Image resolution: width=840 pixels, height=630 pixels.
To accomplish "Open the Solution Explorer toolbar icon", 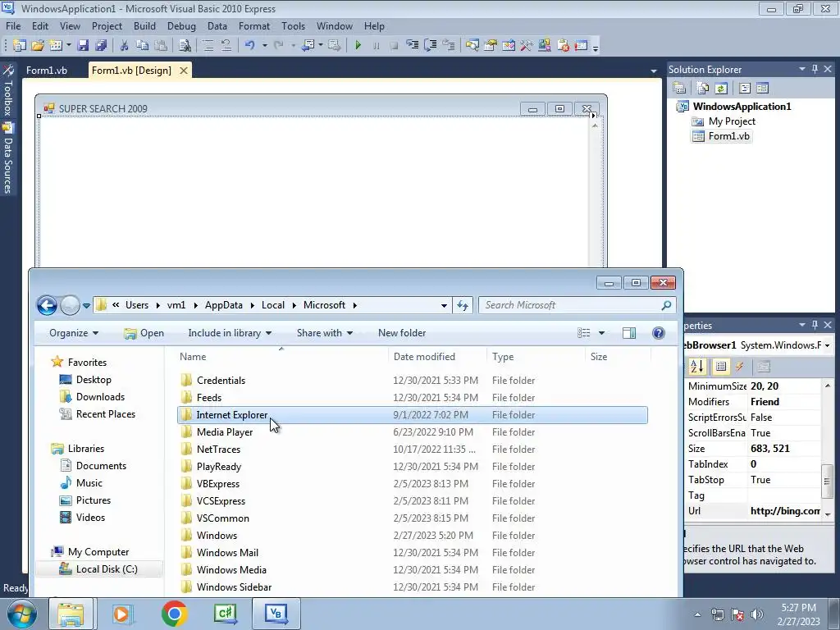I will click(x=472, y=46).
